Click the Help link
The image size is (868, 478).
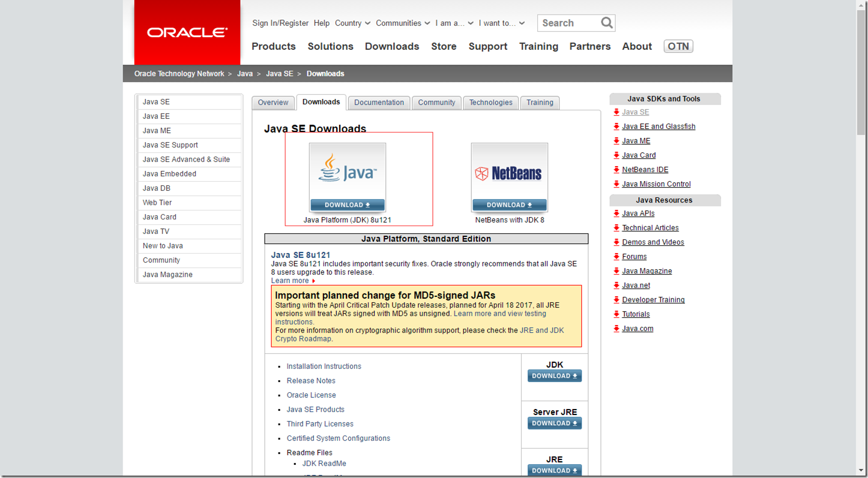coord(322,23)
